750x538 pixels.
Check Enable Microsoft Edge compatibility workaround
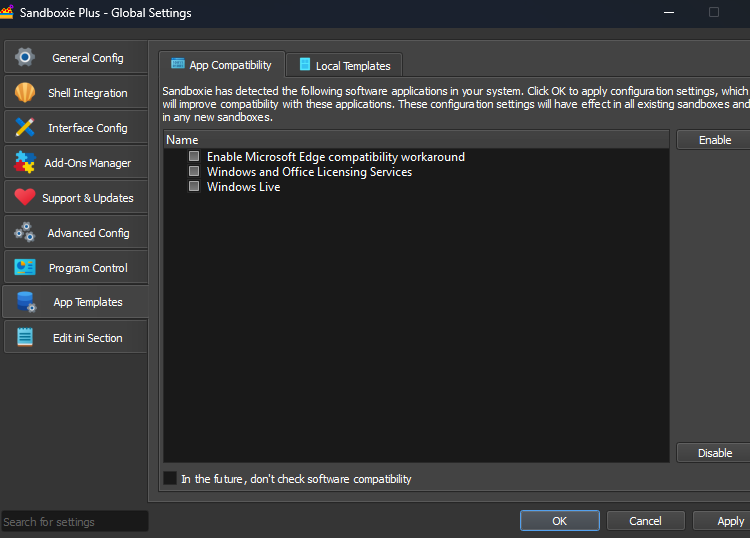(x=194, y=156)
